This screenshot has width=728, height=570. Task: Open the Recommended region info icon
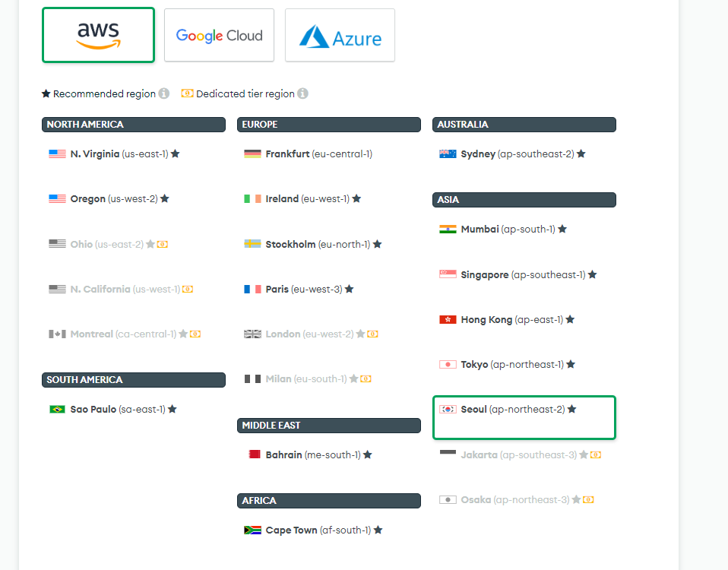coord(164,93)
